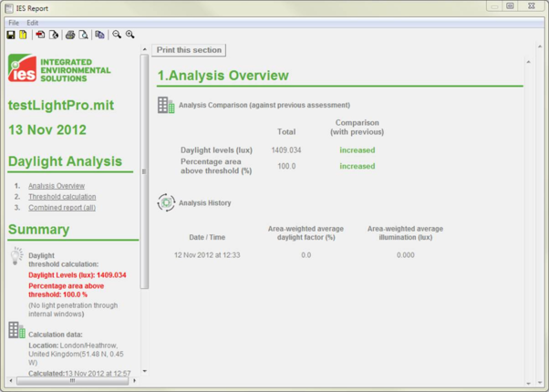The image size is (549, 392).
Task: Click the Analysis Comparison building icon
Action: (x=165, y=106)
